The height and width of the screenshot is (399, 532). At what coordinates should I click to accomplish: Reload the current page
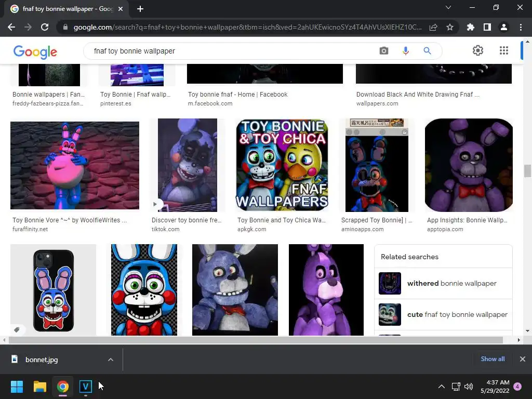click(45, 27)
